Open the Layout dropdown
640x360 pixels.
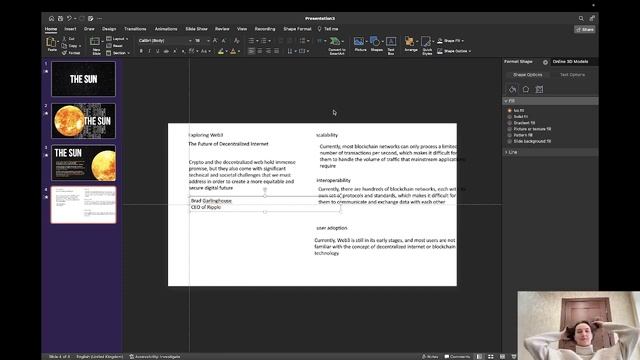(x=117, y=39)
